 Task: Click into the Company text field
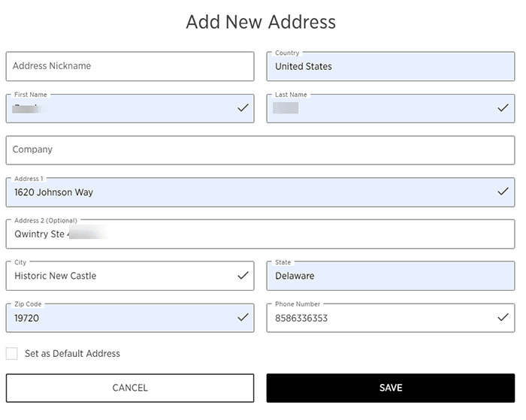(260, 150)
